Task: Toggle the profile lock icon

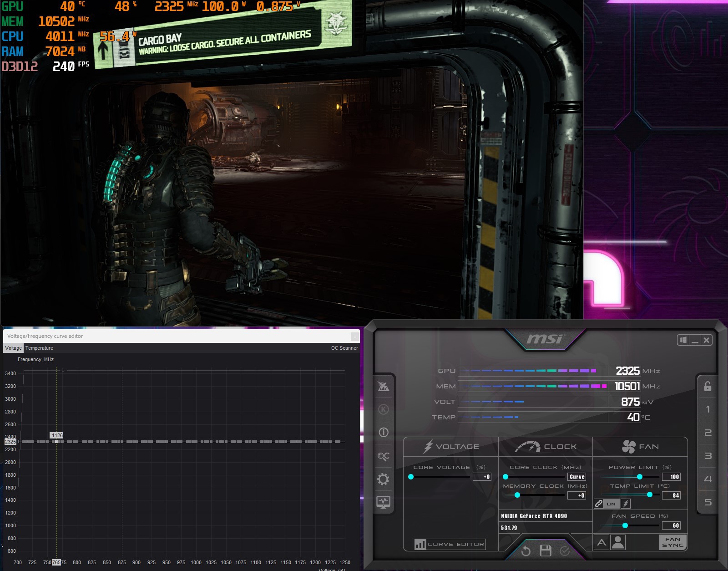Action: pyautogui.click(x=708, y=386)
